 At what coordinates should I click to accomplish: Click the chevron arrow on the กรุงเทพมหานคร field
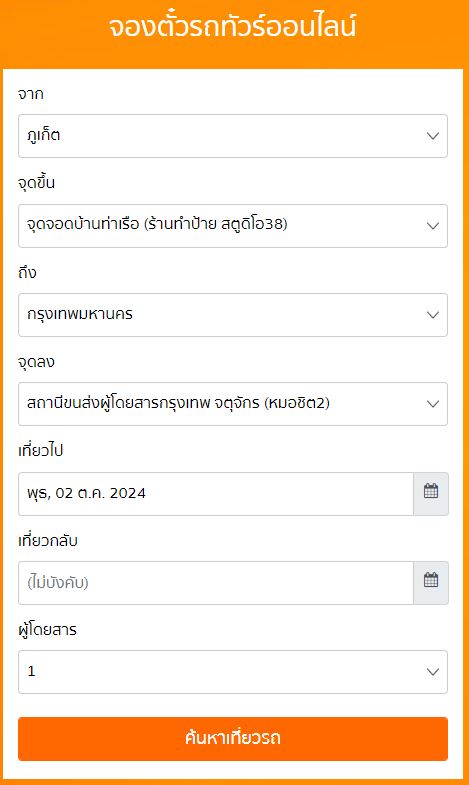pos(432,315)
